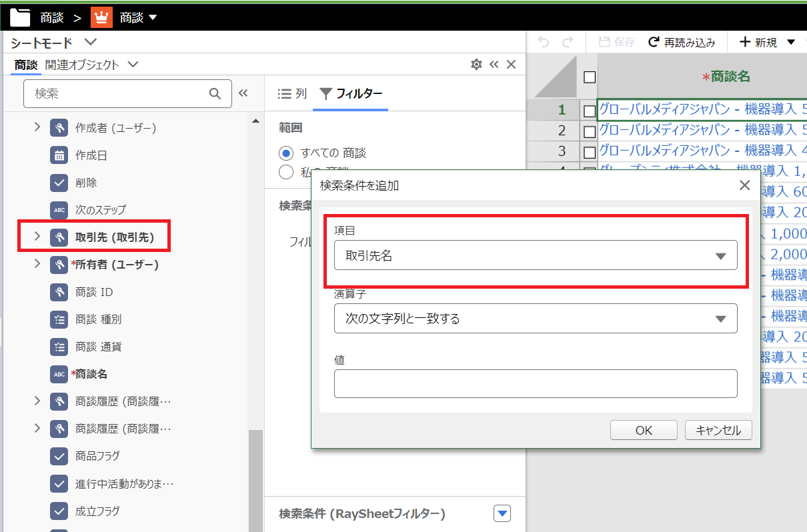This screenshot has width=807, height=532.
Task: Expand the 取引先 (取引先) tree node
Action: tap(37, 237)
